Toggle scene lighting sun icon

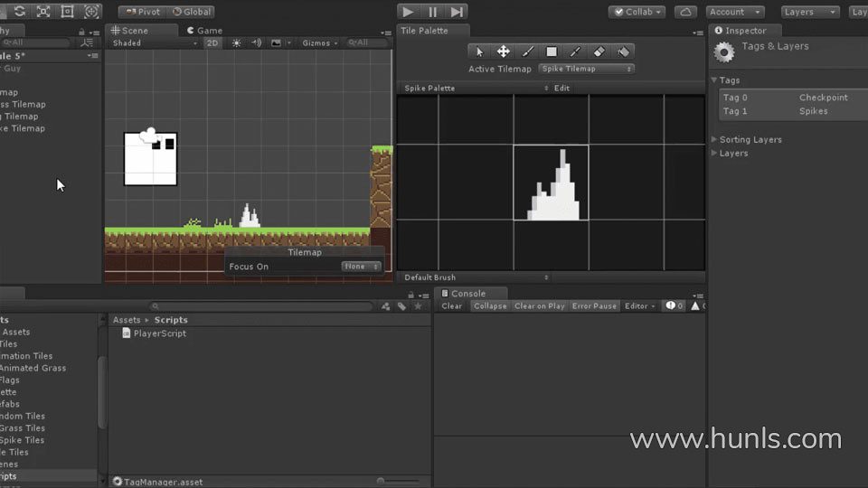[236, 42]
